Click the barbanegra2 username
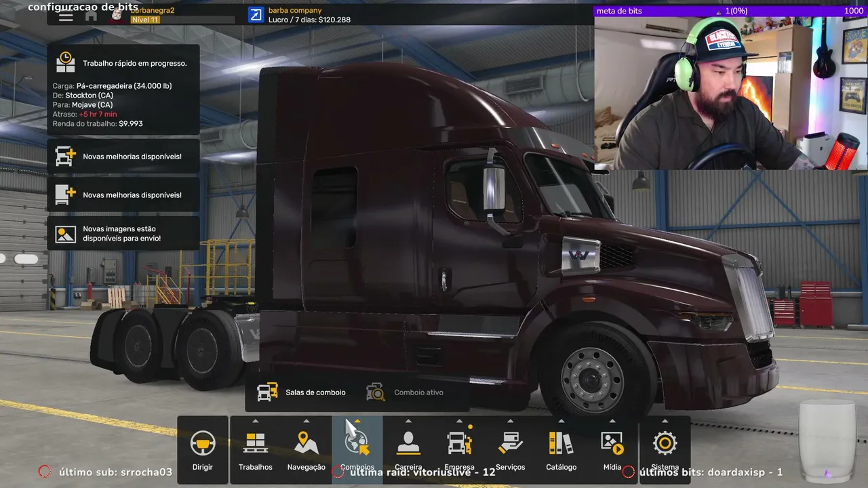Viewport: 868px width, 488px height. tap(152, 10)
